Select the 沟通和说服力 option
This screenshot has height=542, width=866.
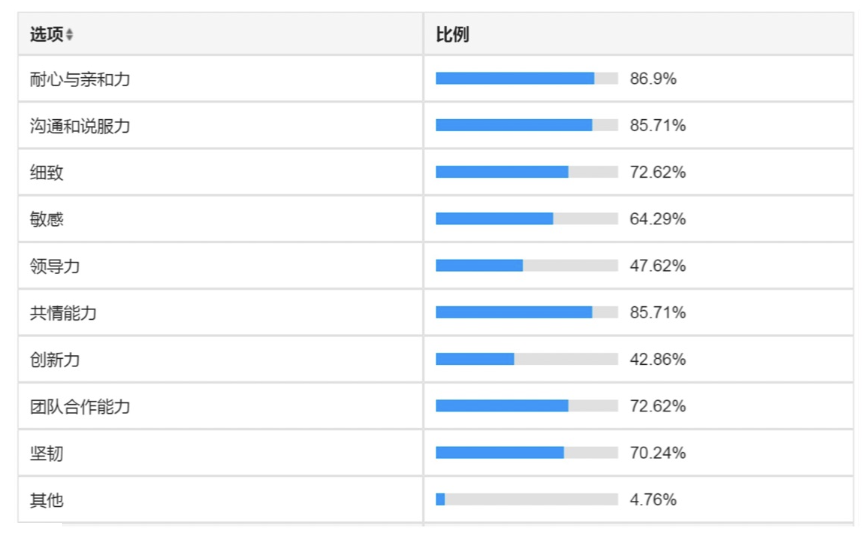pyautogui.click(x=80, y=126)
